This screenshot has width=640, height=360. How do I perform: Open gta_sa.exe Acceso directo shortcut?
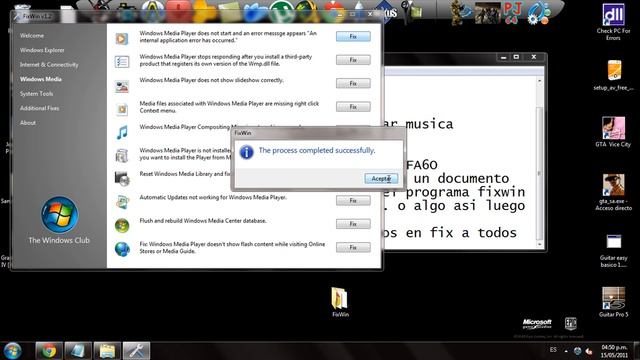pyautogui.click(x=613, y=193)
